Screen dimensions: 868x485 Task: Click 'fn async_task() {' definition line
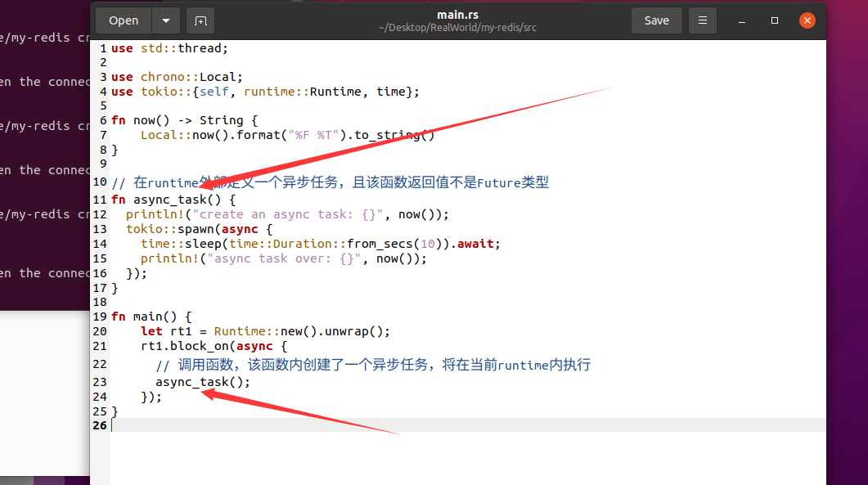[173, 200]
